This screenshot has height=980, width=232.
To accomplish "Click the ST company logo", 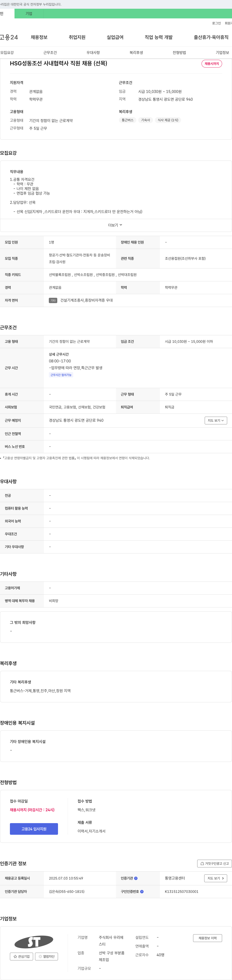I will (x=34, y=942).
